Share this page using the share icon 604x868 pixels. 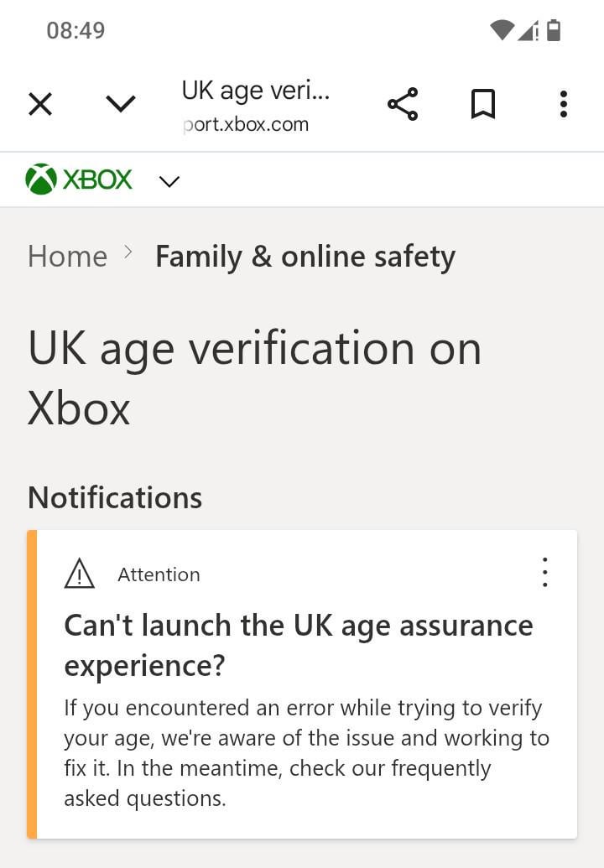tap(403, 105)
